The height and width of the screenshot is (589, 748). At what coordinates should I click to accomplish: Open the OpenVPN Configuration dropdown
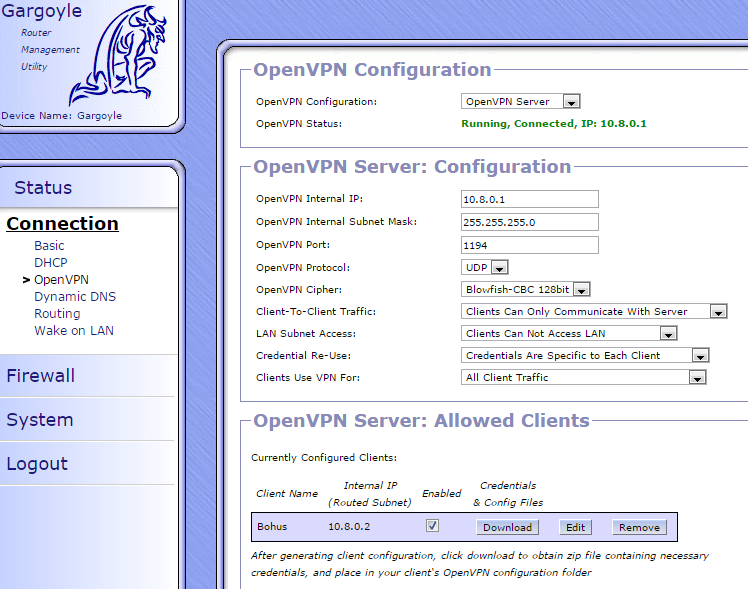(x=520, y=101)
